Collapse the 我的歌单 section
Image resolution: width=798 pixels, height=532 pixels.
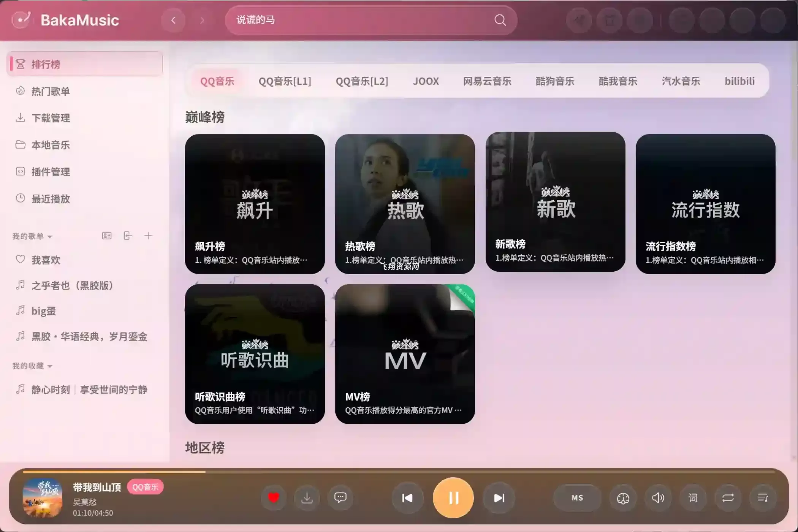32,236
